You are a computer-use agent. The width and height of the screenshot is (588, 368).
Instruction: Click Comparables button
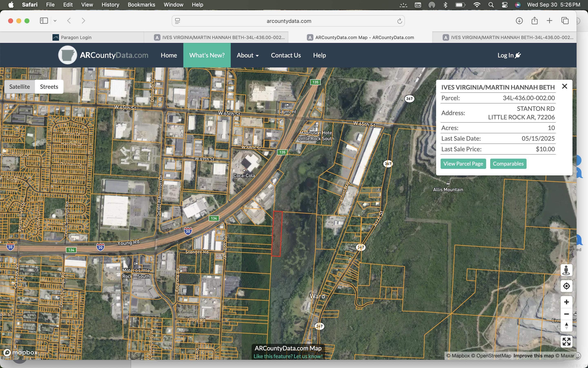(x=508, y=164)
